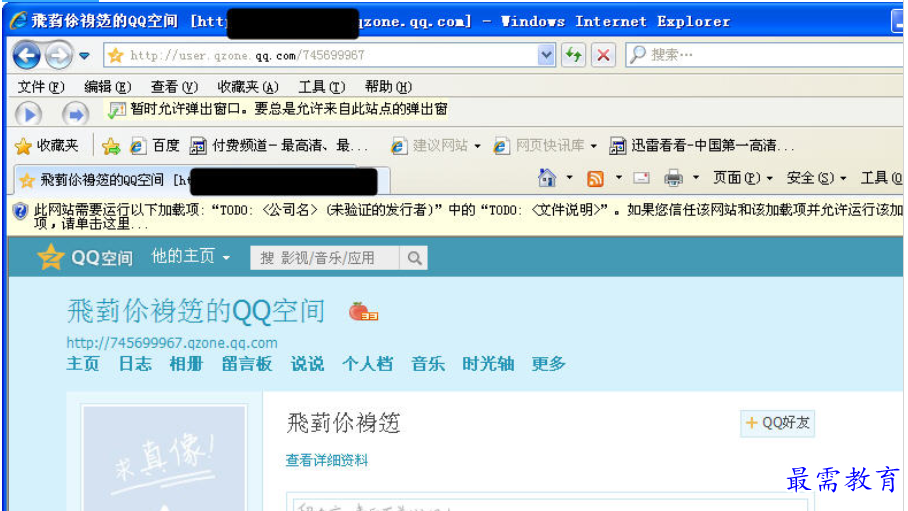Open the 迅雷看看 favorites bookmark

click(x=701, y=146)
